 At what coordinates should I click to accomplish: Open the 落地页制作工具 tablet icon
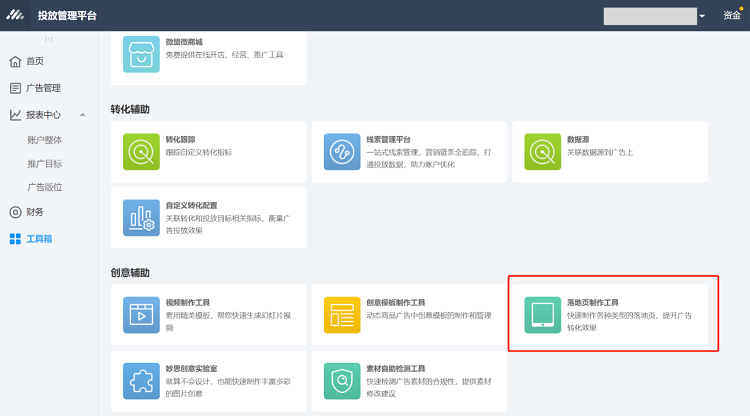click(x=542, y=315)
